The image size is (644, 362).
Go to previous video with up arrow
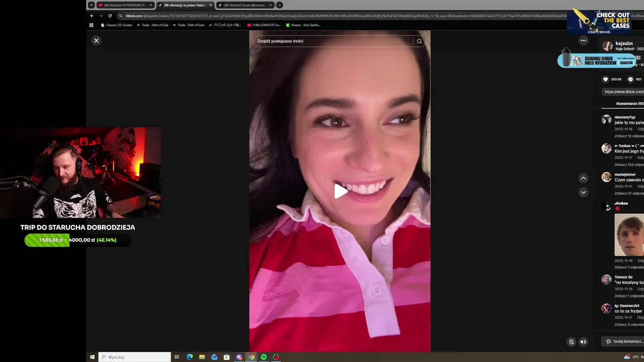click(x=583, y=178)
